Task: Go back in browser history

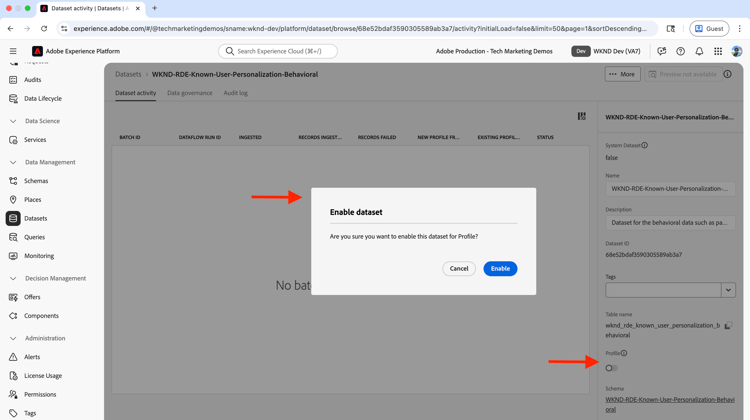Action: point(11,29)
